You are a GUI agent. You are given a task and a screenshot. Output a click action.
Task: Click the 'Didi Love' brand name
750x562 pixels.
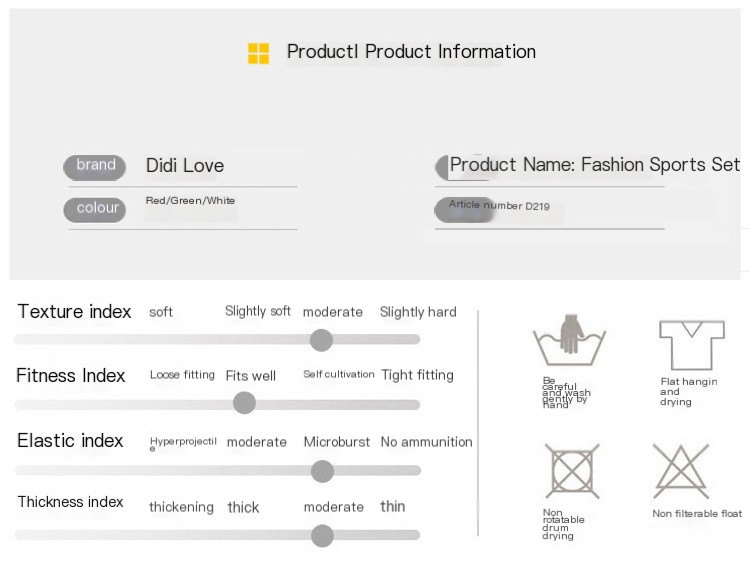pyautogui.click(x=185, y=166)
